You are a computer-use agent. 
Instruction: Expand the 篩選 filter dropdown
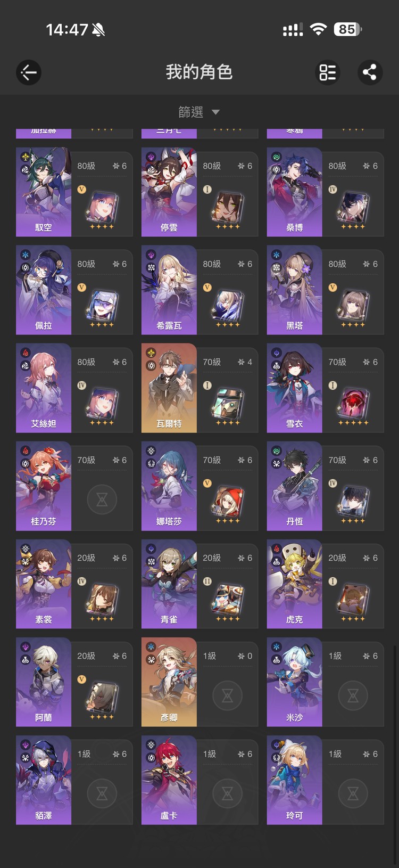click(199, 112)
